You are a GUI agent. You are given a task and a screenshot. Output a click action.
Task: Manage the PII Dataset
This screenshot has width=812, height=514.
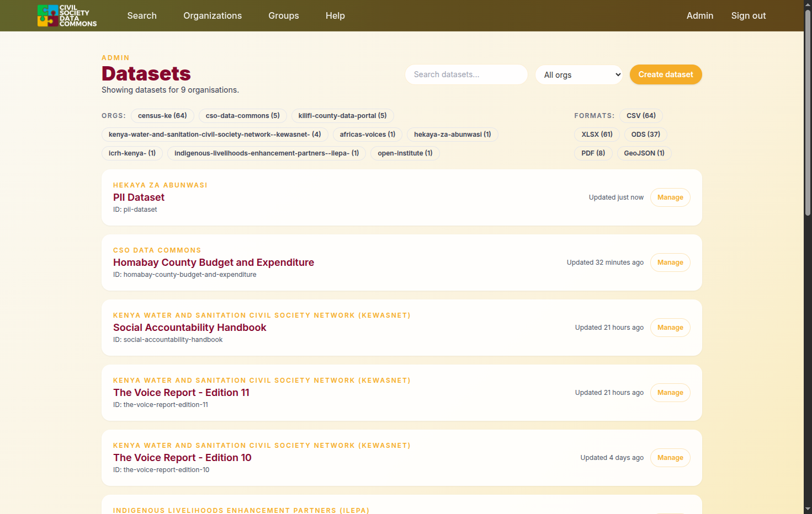point(670,197)
